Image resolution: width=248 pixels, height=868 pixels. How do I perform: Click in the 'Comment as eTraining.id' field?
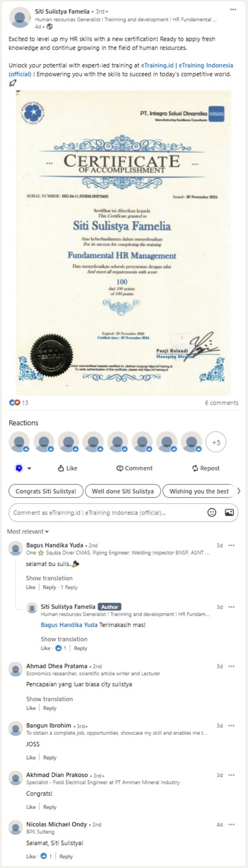point(108,513)
